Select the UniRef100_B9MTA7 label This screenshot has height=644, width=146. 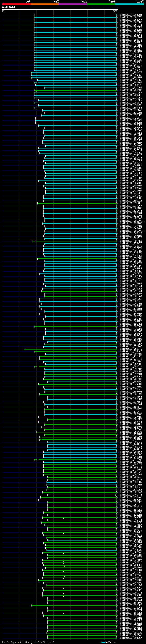click(131, 567)
